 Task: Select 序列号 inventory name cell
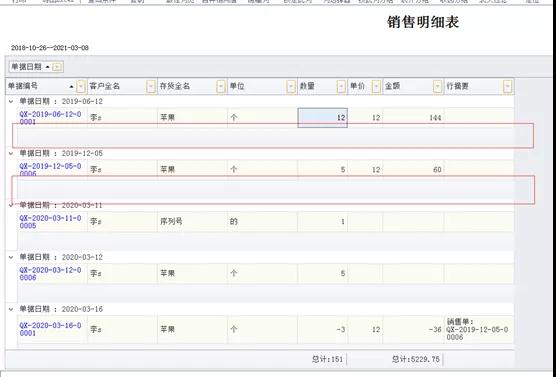pyautogui.click(x=192, y=222)
